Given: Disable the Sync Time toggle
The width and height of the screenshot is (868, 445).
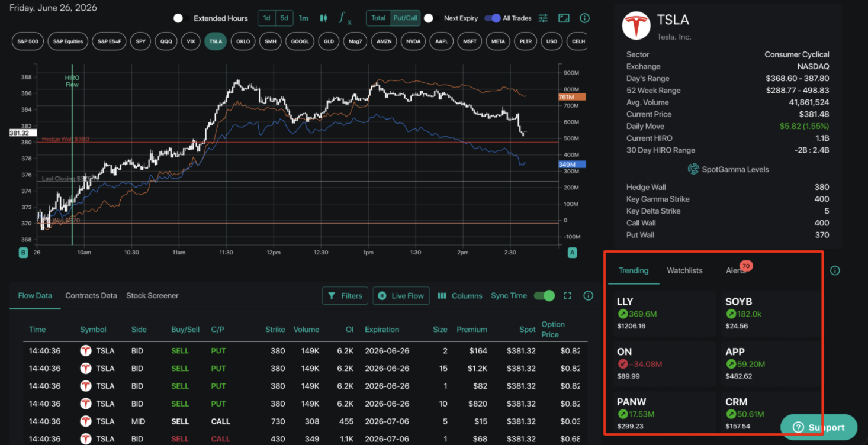Looking at the screenshot, I should 545,296.
